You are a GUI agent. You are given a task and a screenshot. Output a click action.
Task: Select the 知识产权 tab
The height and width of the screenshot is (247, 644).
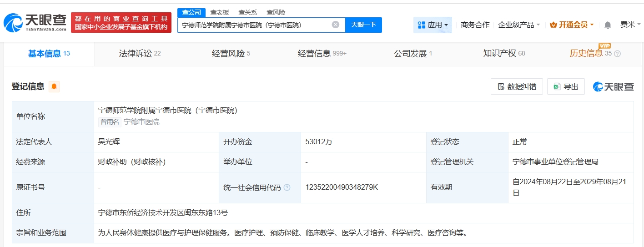(x=504, y=54)
